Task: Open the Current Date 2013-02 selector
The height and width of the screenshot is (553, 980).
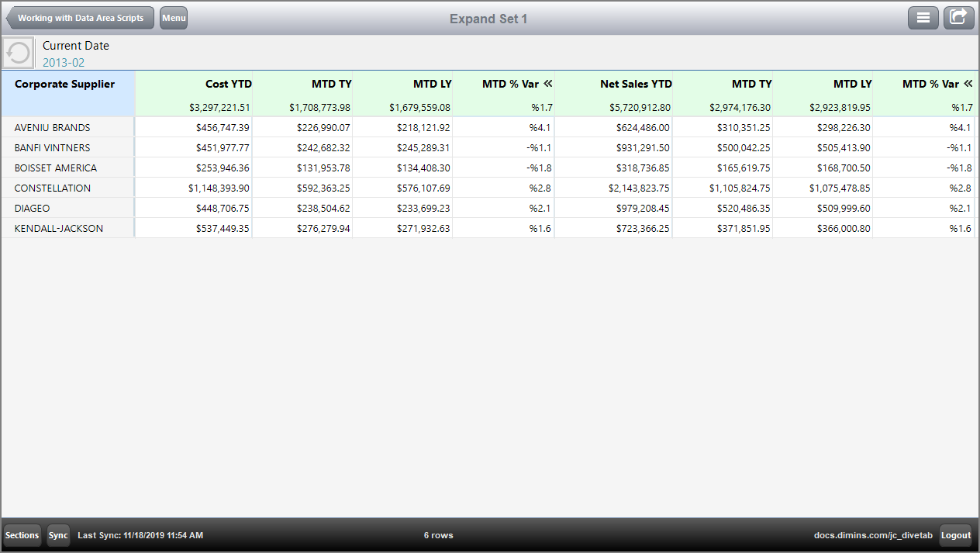Action: pos(75,52)
